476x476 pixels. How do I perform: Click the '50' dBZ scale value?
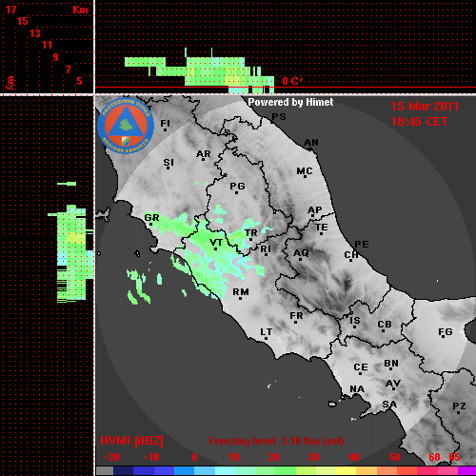point(394,457)
